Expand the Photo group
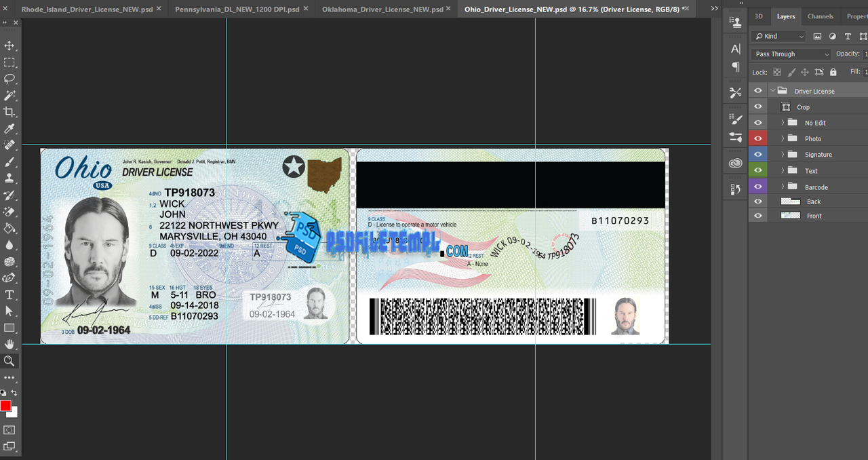The height and width of the screenshot is (460, 868). [783, 138]
